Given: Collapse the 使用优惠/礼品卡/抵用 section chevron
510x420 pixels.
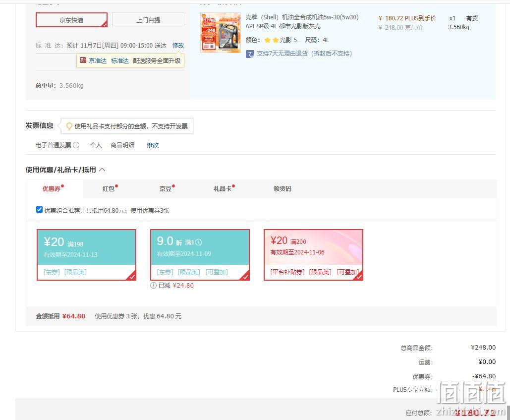Looking at the screenshot, I should point(102,170).
